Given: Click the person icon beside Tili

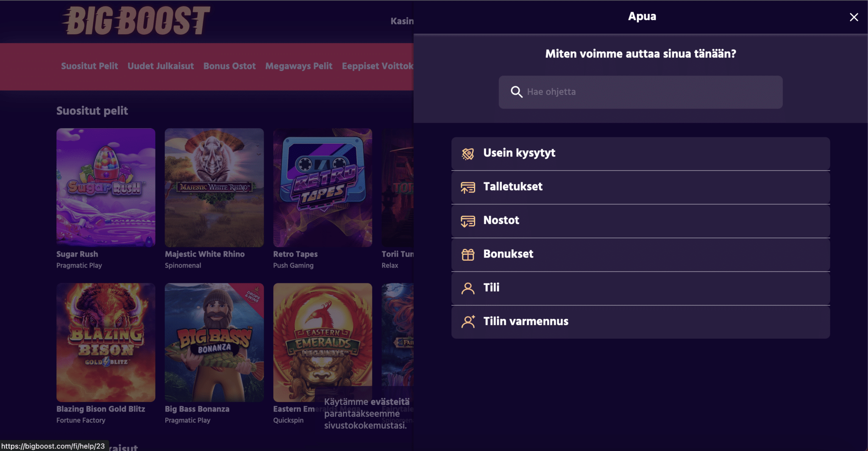Looking at the screenshot, I should 468,288.
